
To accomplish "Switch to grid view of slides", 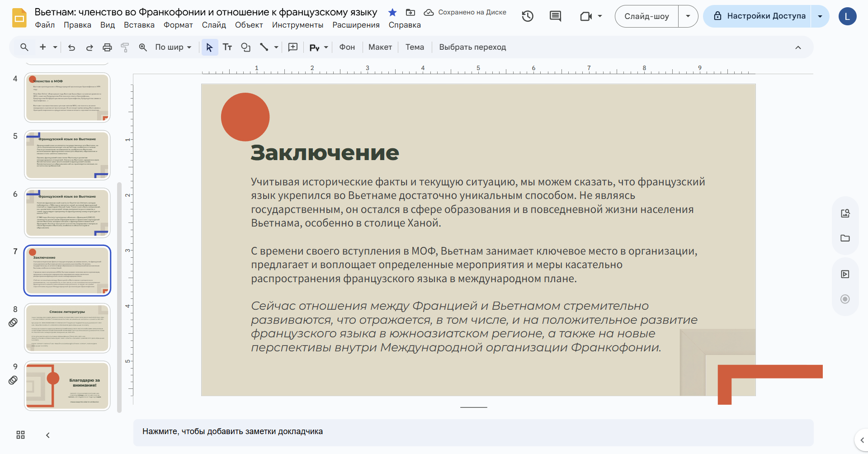I will click(x=20, y=435).
